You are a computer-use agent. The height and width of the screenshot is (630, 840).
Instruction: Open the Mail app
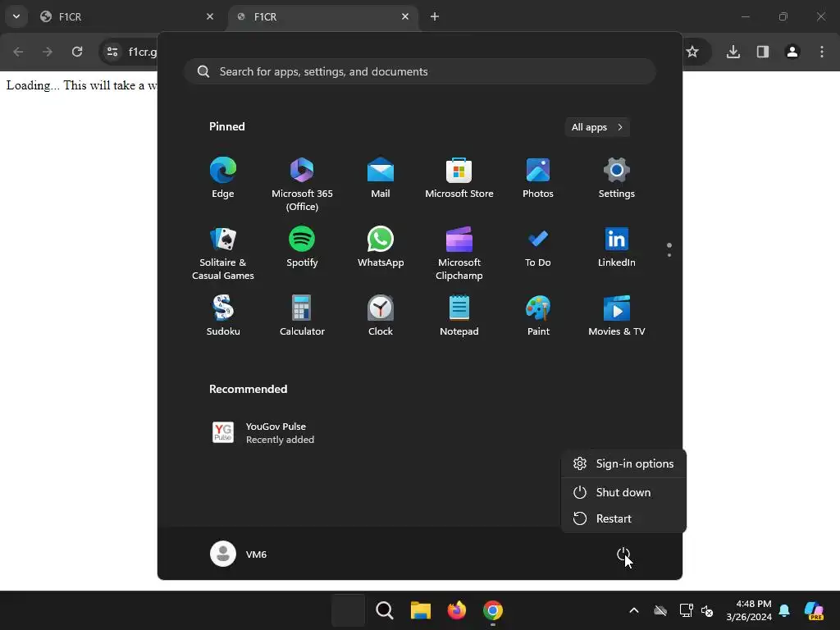(381, 178)
